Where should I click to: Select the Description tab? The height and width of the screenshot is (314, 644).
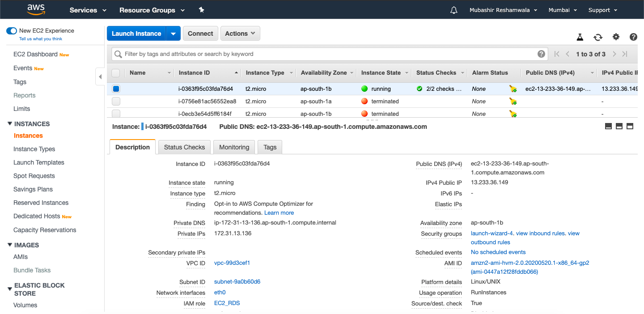(x=132, y=147)
